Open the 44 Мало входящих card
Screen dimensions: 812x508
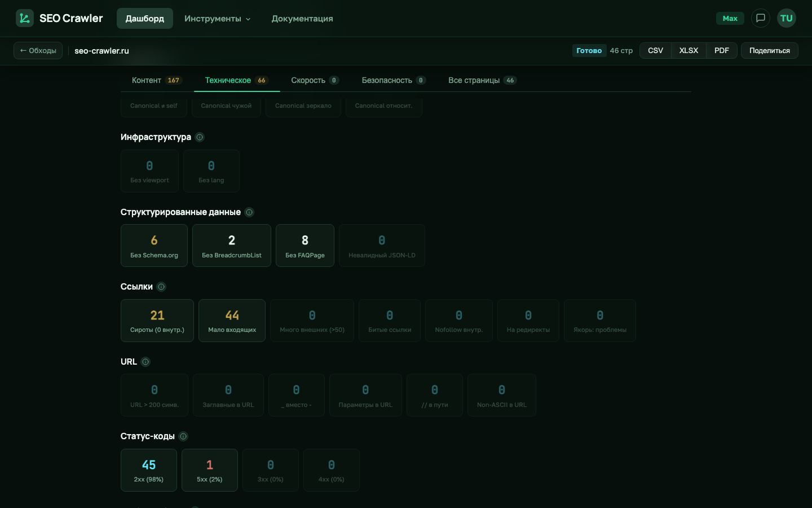[x=232, y=321]
